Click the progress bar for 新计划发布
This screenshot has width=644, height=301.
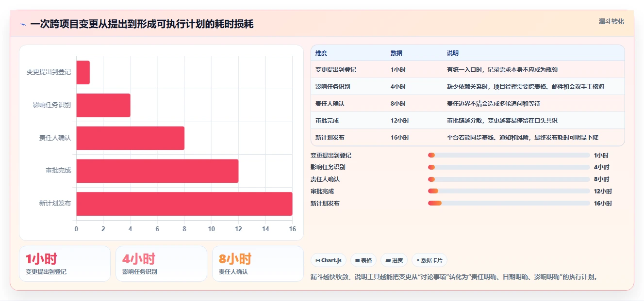(509, 203)
